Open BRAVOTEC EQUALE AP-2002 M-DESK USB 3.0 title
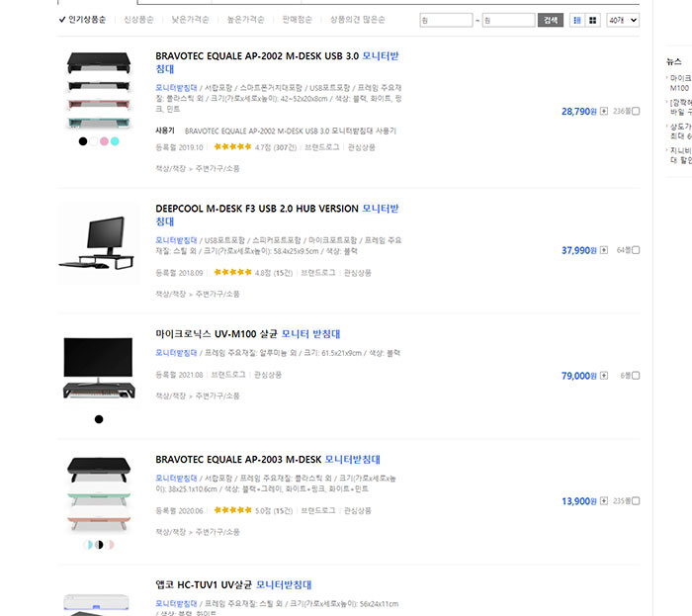The image size is (692, 616). (x=277, y=62)
